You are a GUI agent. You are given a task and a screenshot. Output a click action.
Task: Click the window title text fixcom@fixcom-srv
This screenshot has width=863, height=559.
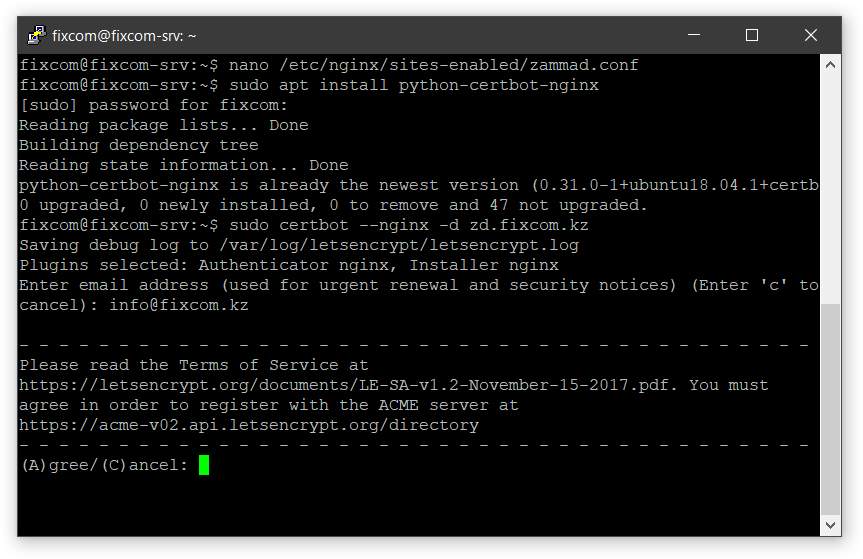[x=124, y=36]
